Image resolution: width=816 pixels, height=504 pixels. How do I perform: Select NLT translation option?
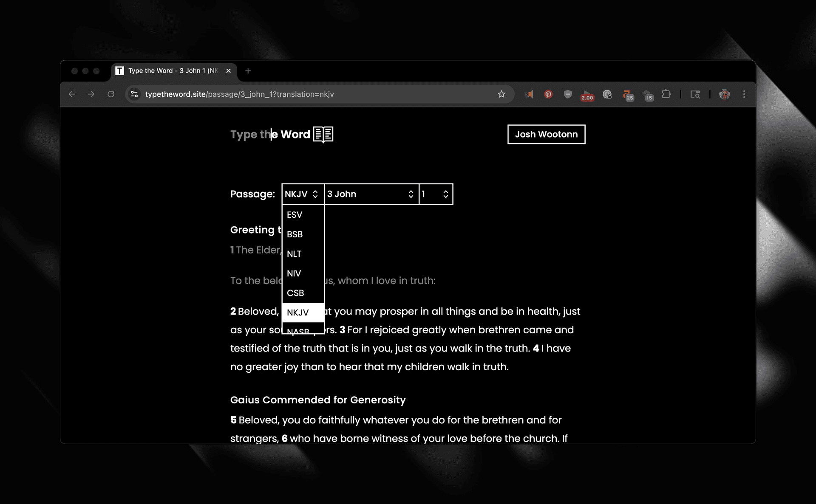pos(303,254)
